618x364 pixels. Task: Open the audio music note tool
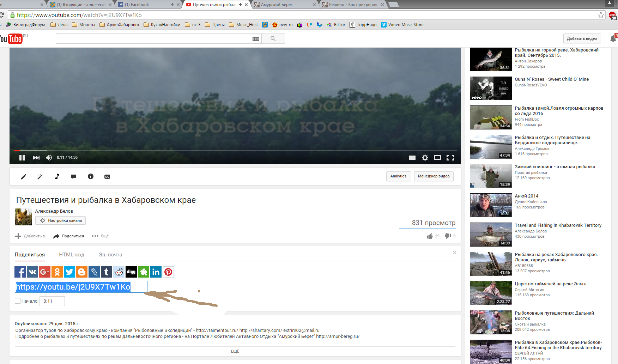[x=57, y=176]
